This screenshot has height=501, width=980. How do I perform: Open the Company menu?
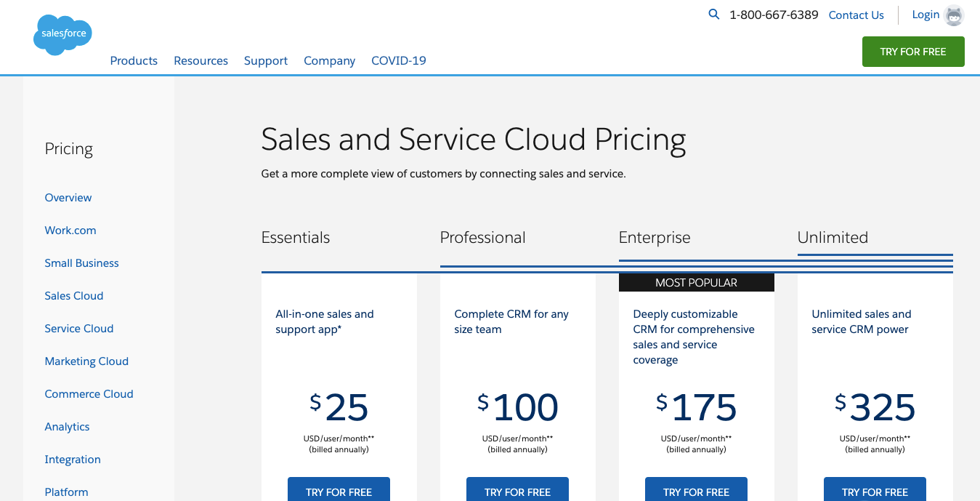click(x=330, y=61)
